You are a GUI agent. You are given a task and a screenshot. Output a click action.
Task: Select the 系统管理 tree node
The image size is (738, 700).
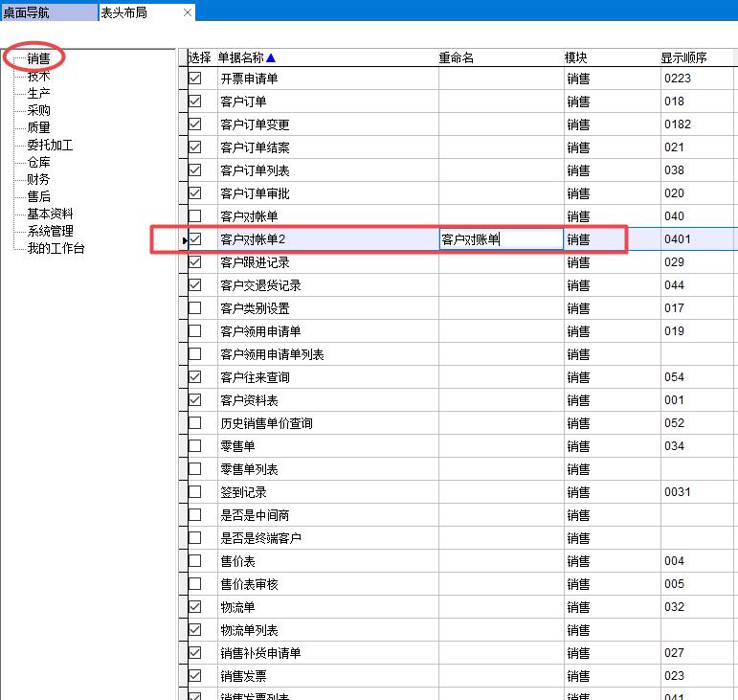click(50, 231)
